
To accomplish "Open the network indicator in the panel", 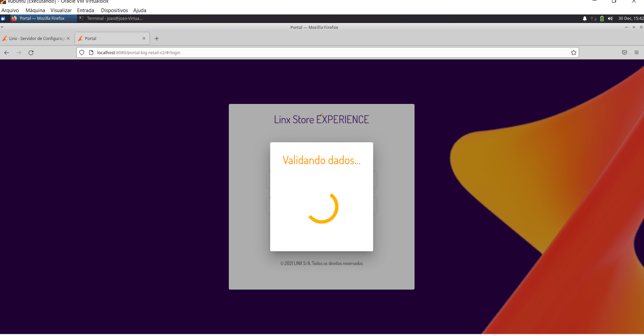I will (x=594, y=18).
